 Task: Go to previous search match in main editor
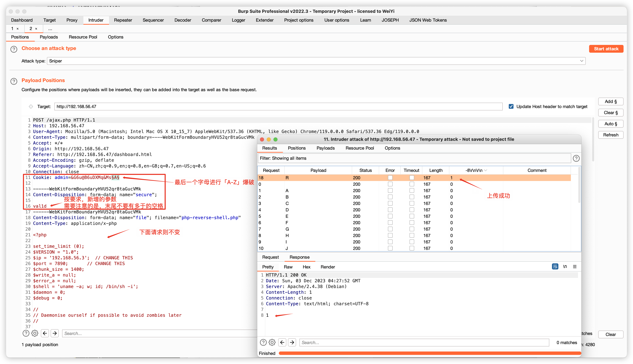(45, 333)
